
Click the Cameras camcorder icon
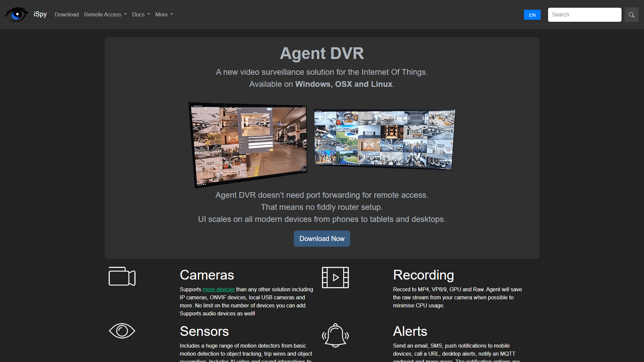(122, 277)
